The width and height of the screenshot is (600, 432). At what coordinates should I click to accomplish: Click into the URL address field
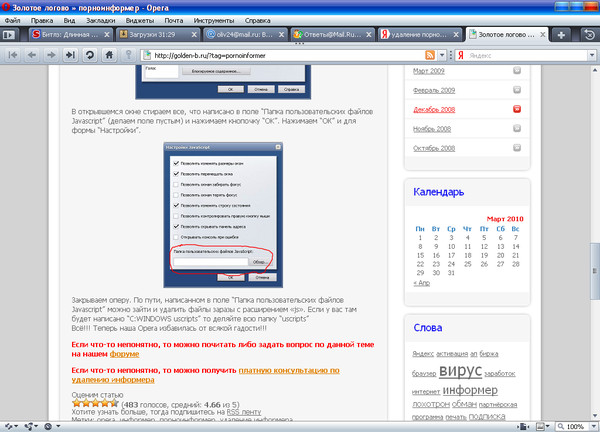tap(287, 55)
